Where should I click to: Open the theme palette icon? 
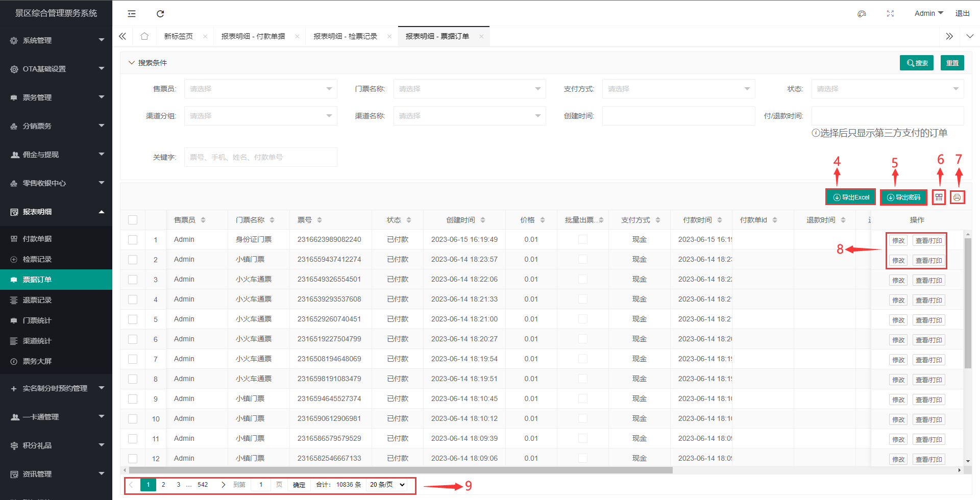(862, 14)
